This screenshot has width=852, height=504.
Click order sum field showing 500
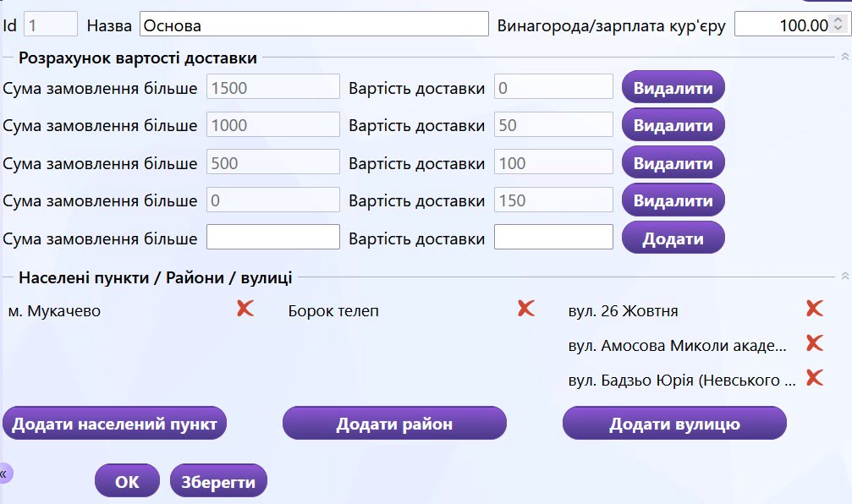273,162
